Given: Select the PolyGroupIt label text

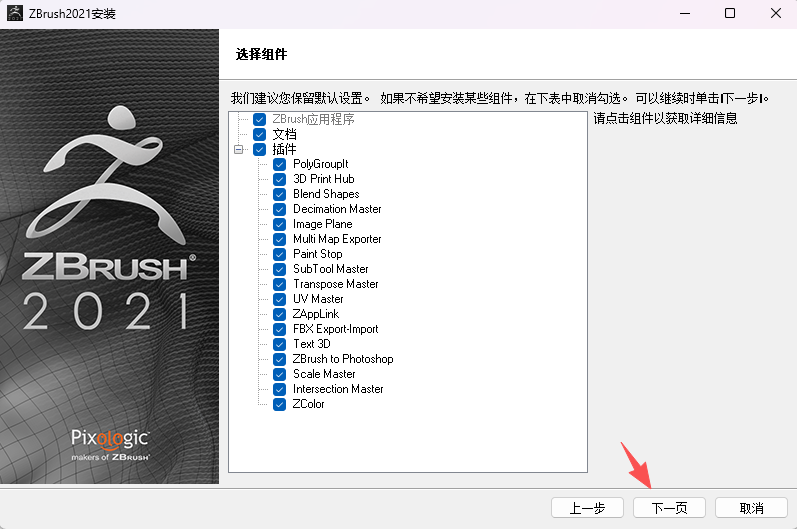Looking at the screenshot, I should click(x=321, y=164).
